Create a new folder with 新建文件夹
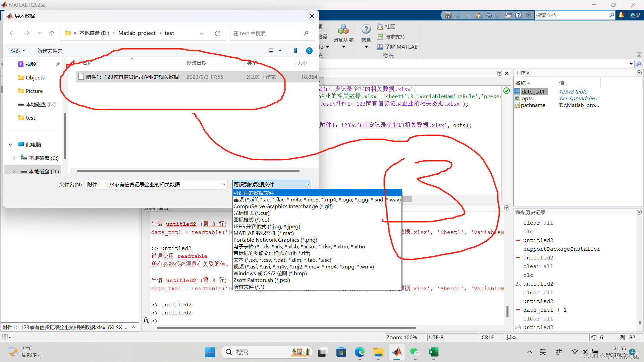The image size is (644, 362). point(50,51)
